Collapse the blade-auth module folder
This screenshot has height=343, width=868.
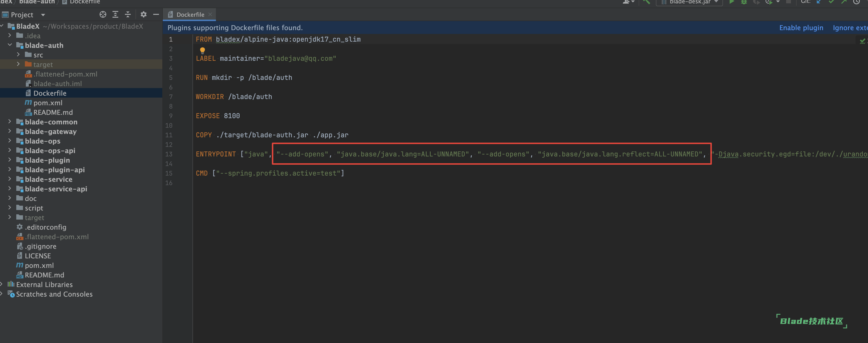(10, 45)
